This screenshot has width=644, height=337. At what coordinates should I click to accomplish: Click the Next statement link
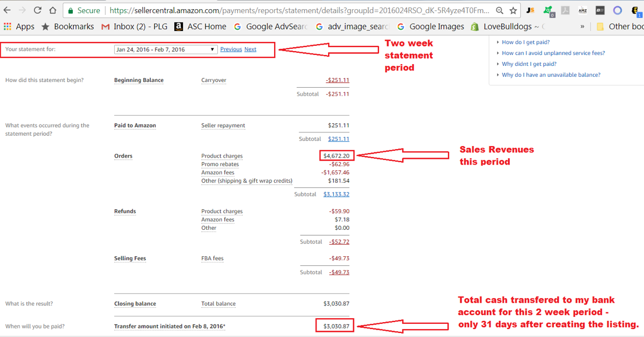pyautogui.click(x=250, y=49)
